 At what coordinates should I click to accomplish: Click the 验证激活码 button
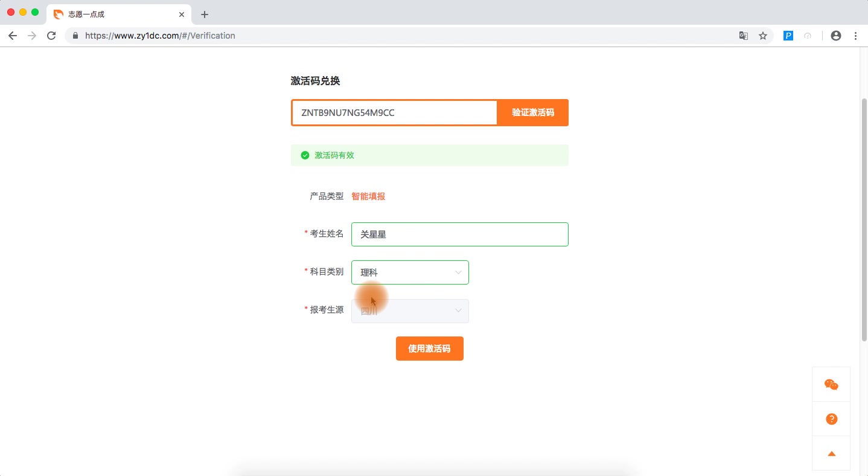(533, 112)
